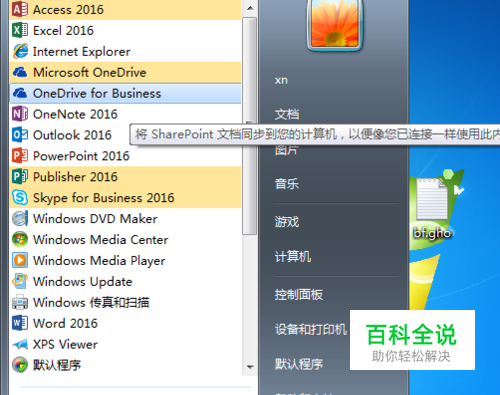This screenshot has width=500, height=395.
Task: Click the Access 2016 icon
Action: [x=20, y=9]
